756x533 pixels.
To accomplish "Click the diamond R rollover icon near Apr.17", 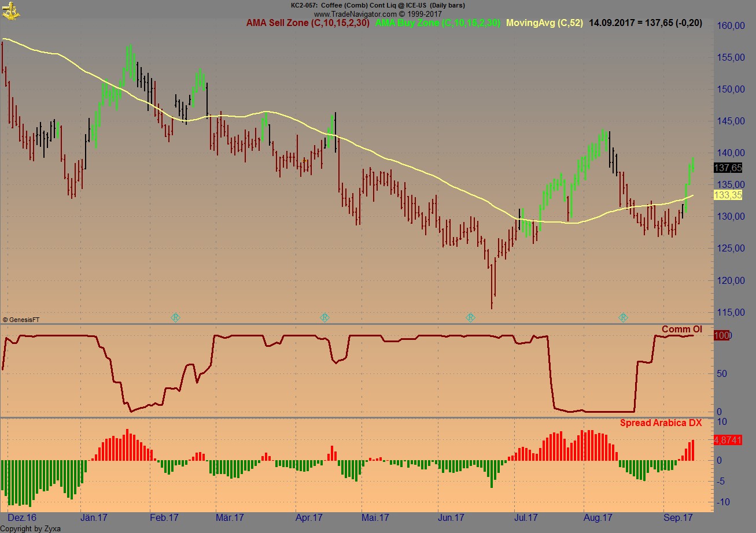I will [324, 317].
